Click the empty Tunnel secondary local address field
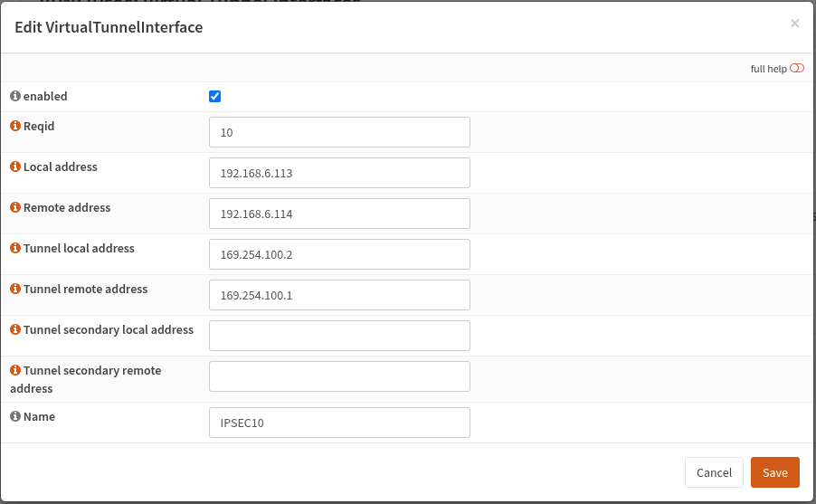Screen dimensions: 816x504 (339, 336)
